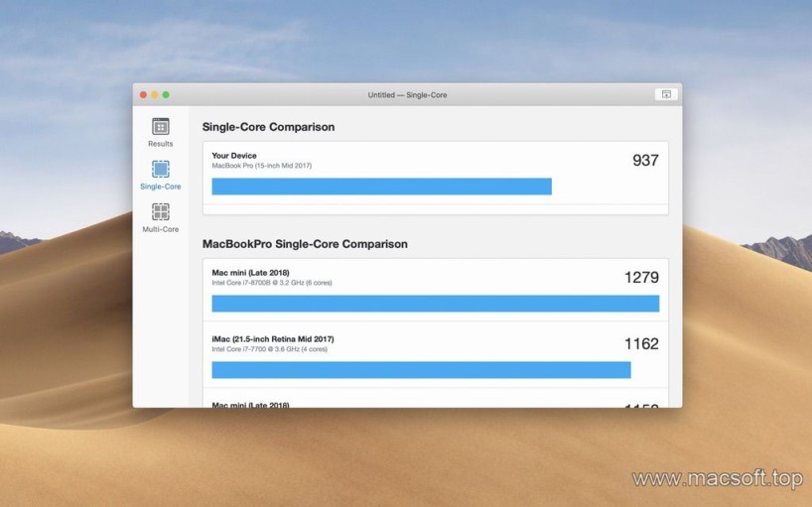Click the Mac mini 1279 score bar
Viewport: 812px width, 507px height.
(x=435, y=304)
